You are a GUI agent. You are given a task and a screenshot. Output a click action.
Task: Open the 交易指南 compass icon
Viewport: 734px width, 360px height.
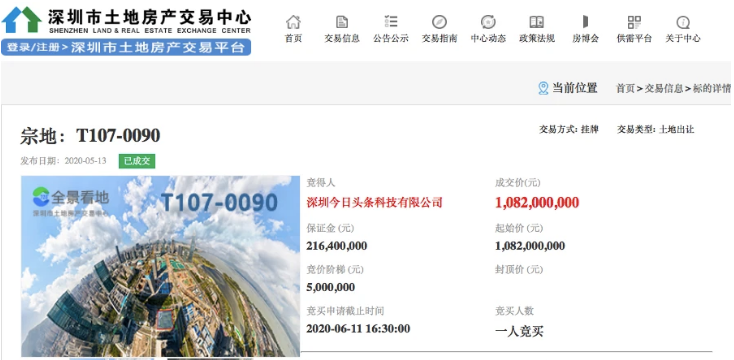point(439,22)
